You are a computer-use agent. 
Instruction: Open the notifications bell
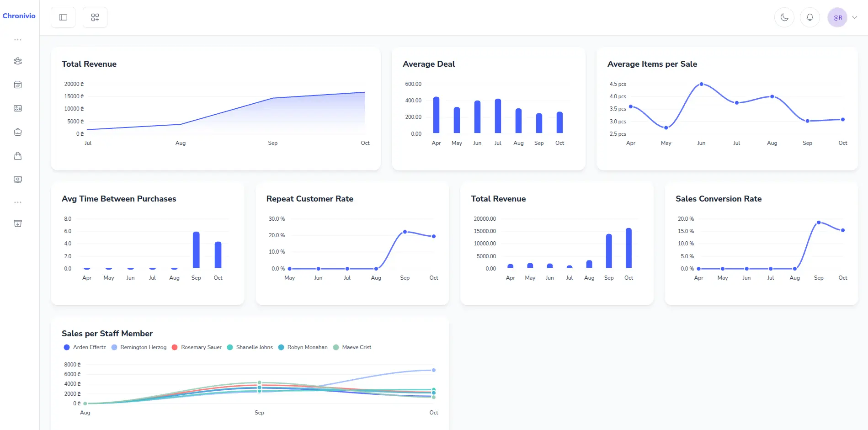tap(809, 18)
